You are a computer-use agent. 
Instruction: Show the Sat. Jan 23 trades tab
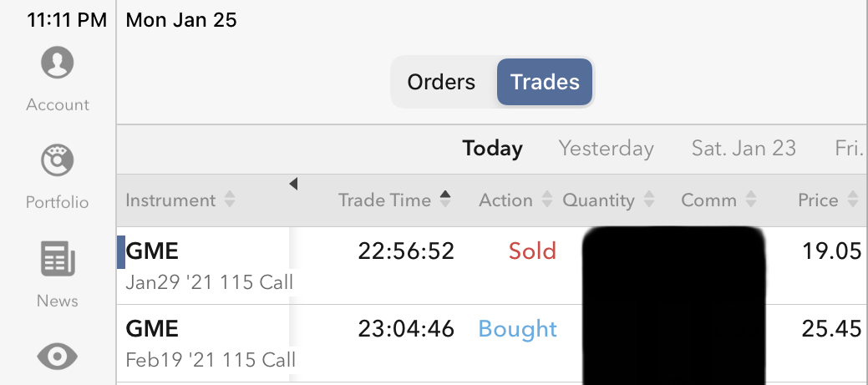(744, 149)
